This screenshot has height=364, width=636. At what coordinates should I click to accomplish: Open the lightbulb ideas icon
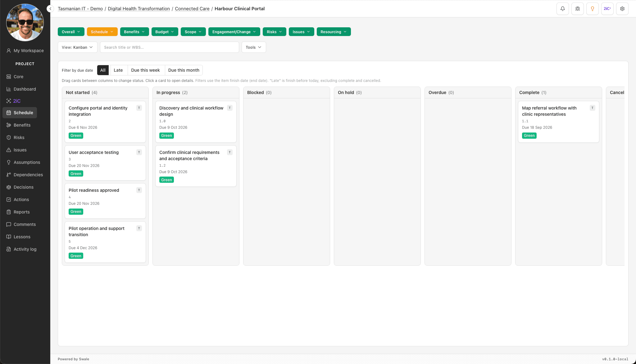(592, 9)
